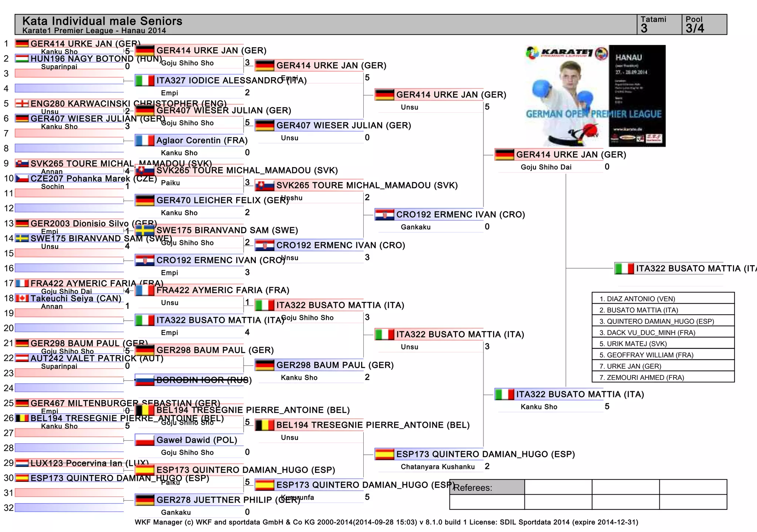
Task: Click the Pool 3/4 header box
Action: (704, 24)
